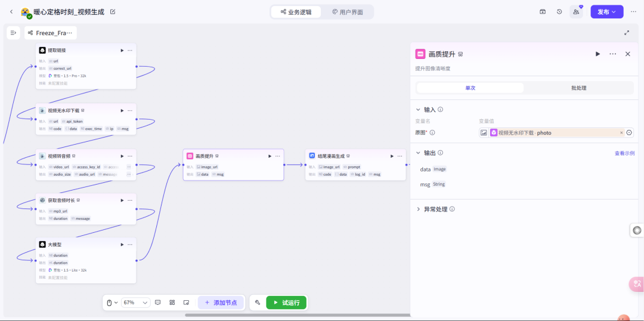Open the 67% zoom level dropdown
Viewport: 644px width, 321px height.
coord(135,303)
